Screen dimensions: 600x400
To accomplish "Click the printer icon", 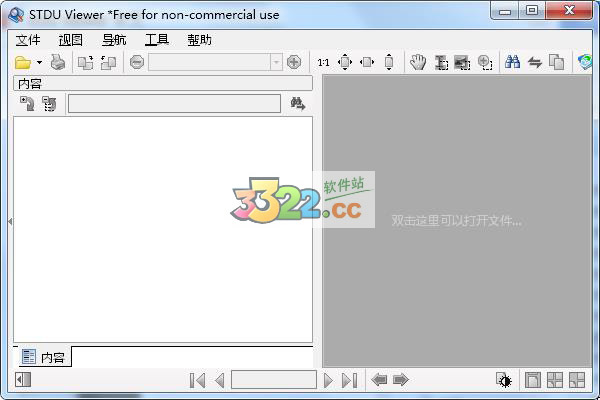I will point(58,62).
